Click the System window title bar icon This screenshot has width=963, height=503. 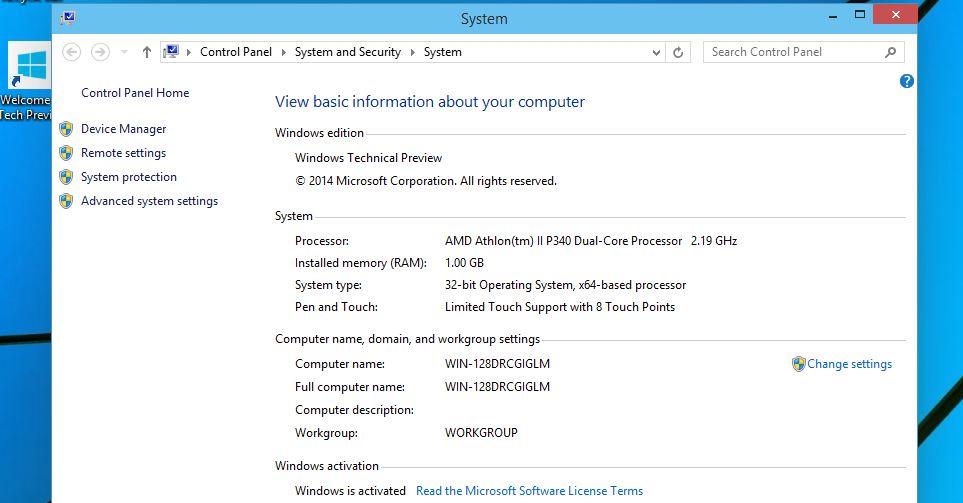point(68,18)
